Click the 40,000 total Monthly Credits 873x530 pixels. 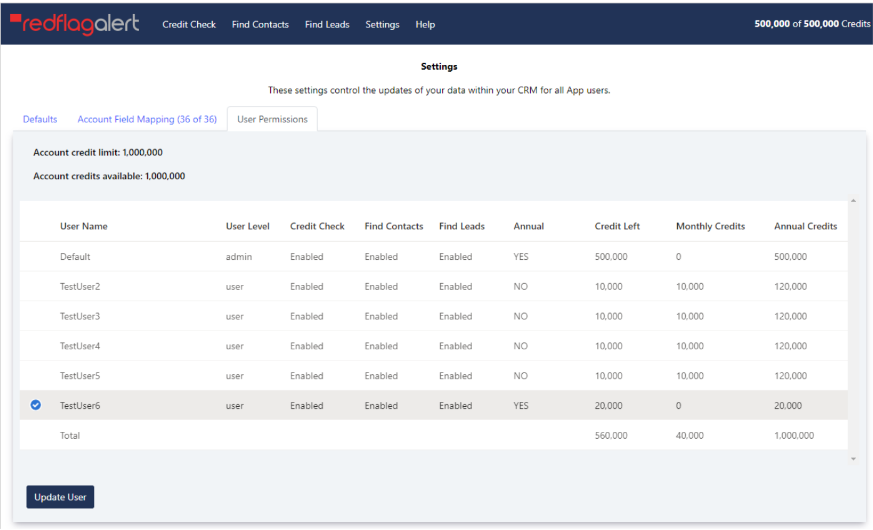point(690,435)
